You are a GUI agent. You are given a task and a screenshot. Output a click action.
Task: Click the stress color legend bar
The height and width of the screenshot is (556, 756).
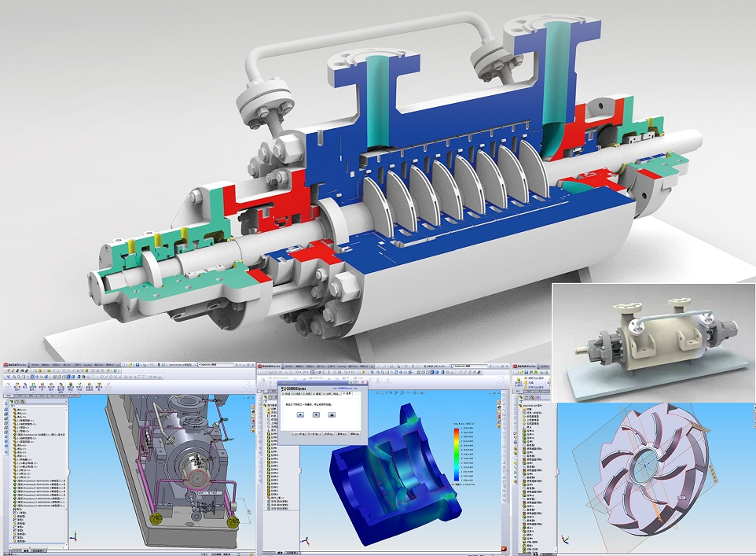click(x=456, y=455)
